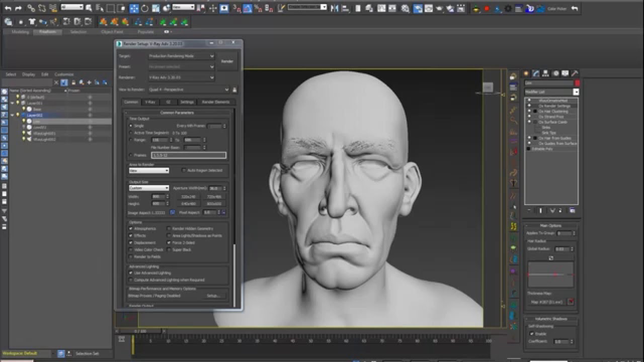
Task: Open the Hierarchy panel tab icon
Action: [x=546, y=73]
